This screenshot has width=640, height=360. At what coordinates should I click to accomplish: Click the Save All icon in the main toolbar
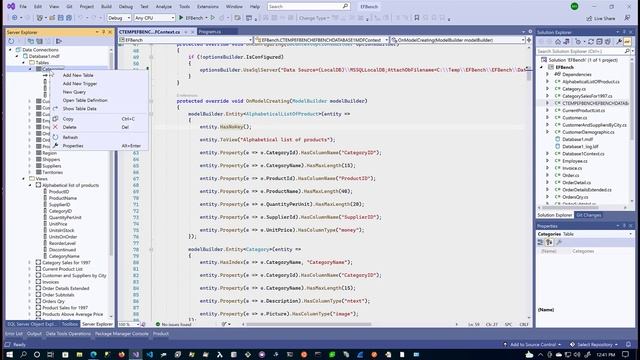point(69,18)
